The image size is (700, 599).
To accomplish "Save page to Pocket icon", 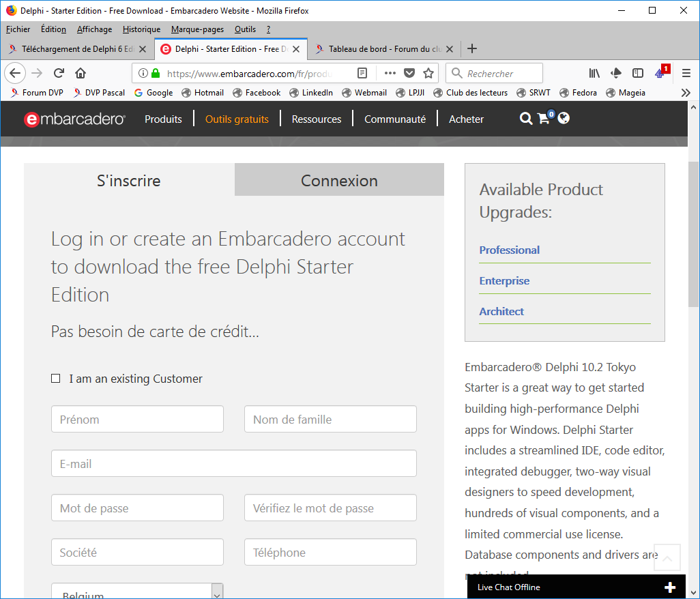I will pyautogui.click(x=409, y=74).
